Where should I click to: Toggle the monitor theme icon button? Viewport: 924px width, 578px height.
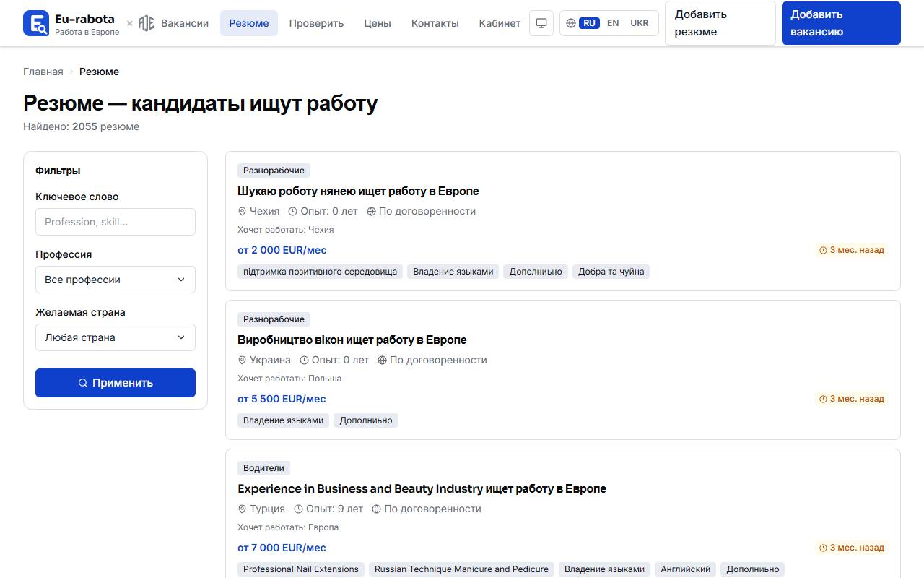(x=541, y=23)
